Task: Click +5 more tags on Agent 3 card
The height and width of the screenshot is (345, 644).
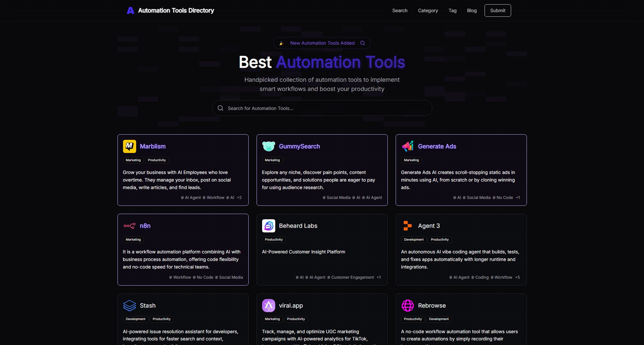Action: [x=517, y=277]
